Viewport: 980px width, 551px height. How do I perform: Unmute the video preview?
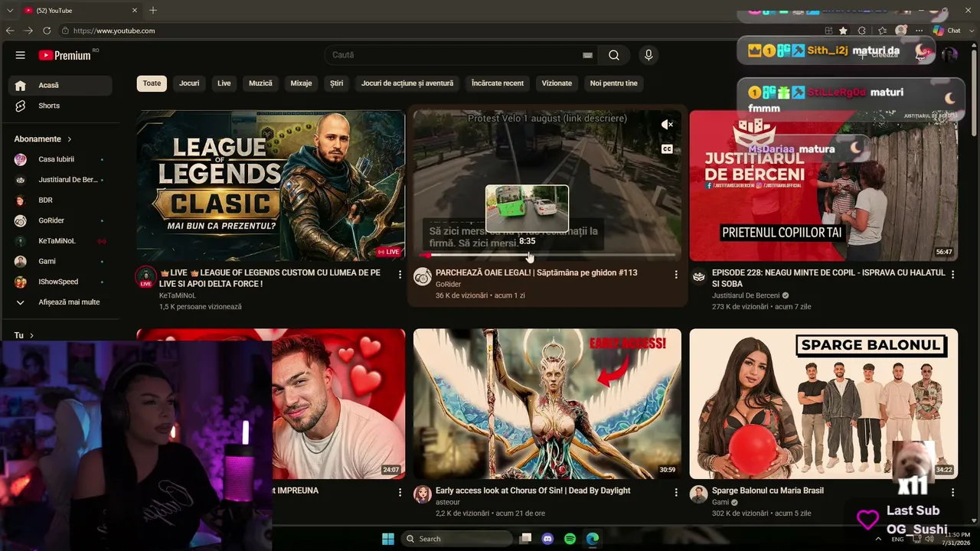(667, 125)
